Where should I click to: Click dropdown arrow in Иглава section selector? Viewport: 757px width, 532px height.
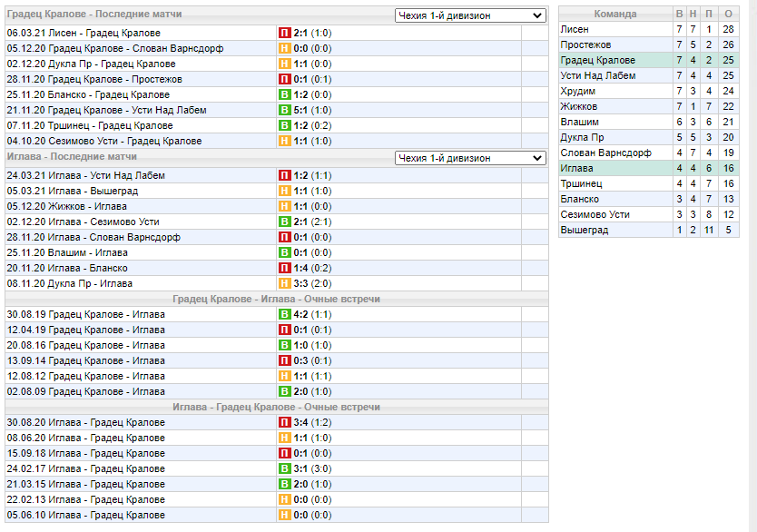click(536, 158)
